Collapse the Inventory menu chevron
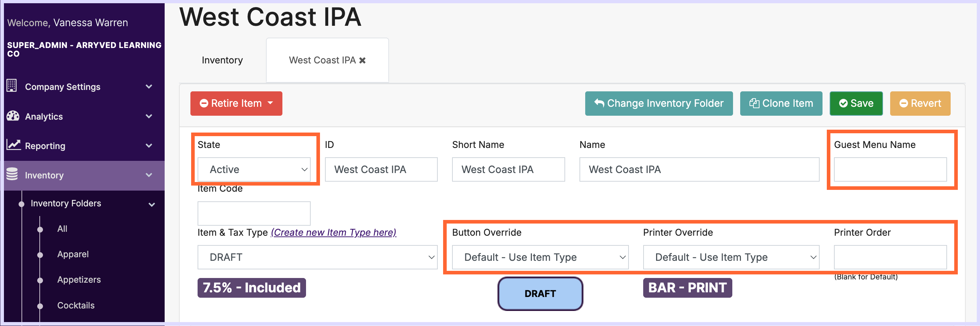The image size is (980, 326). [149, 175]
